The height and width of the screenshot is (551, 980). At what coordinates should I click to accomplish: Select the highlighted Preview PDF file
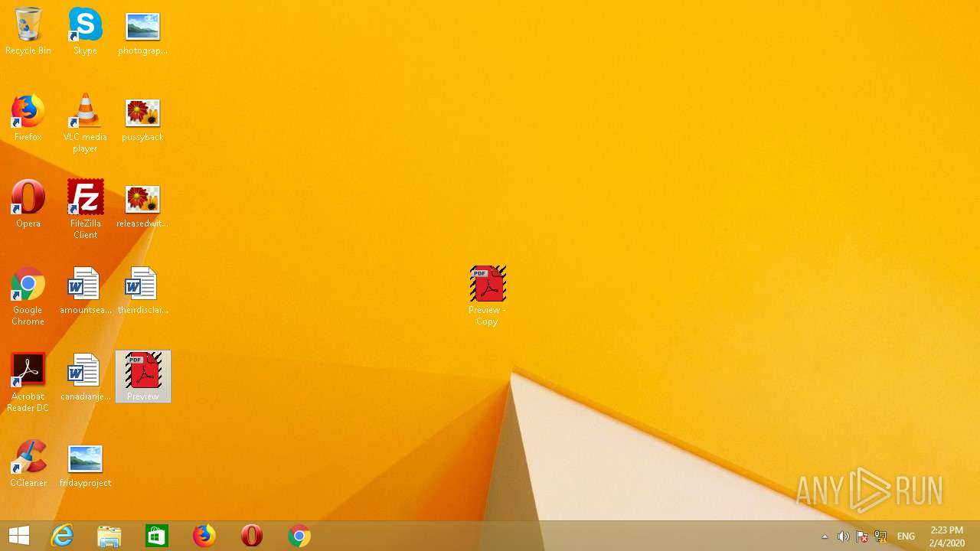coord(143,377)
